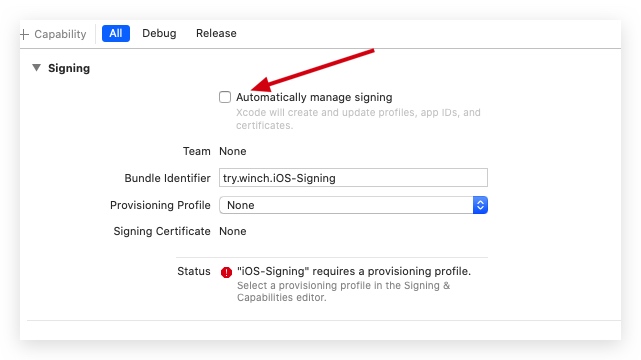Open the Provisioning Profile None dropdown
641x360 pixels.
tap(354, 205)
